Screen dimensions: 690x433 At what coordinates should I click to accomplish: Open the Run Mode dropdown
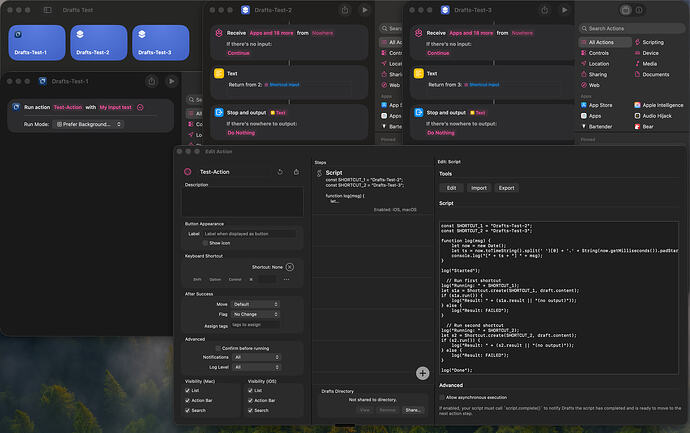coord(89,124)
